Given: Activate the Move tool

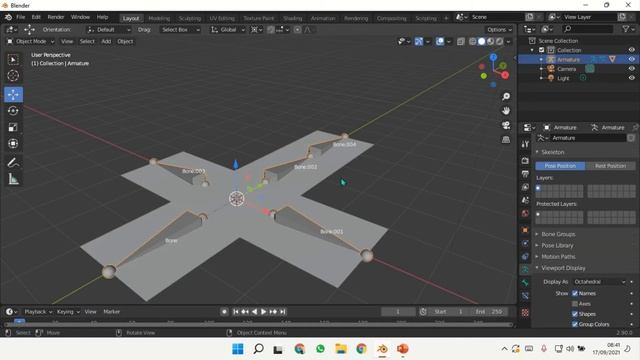Looking at the screenshot, I should coord(13,94).
